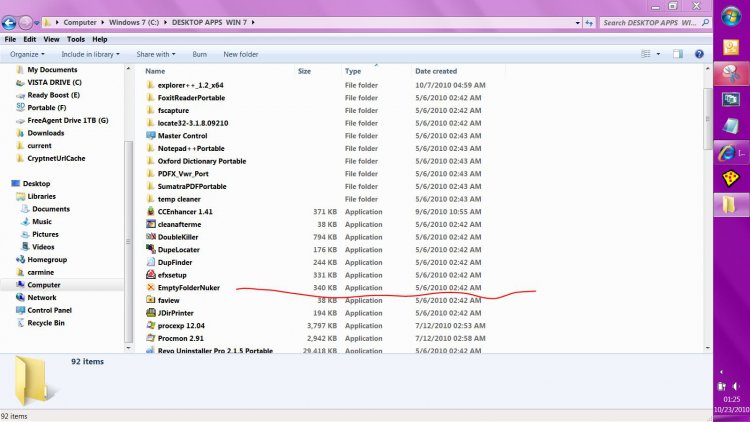Sort by the Size column header
Screen dimensions: 750x422
304,71
